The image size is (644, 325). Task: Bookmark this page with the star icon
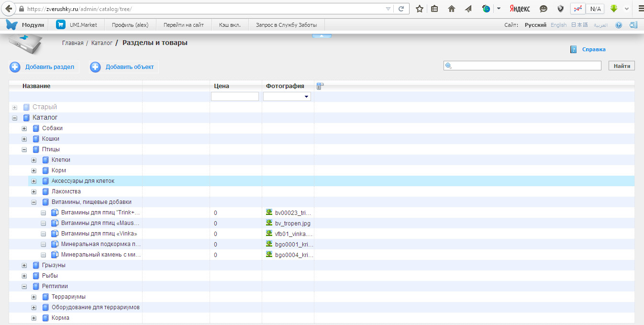420,9
